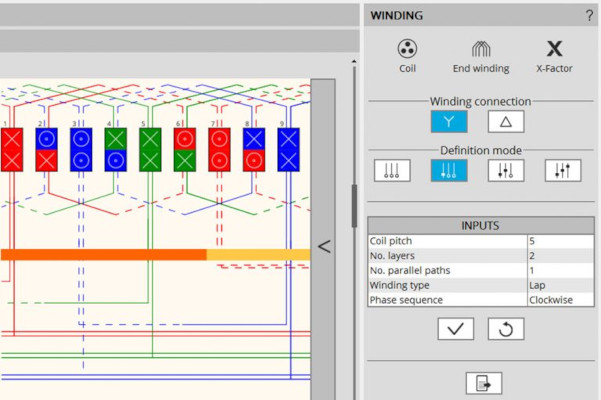Choose the third definition mode option
Viewport: 601px width, 400px height.
pos(506,171)
